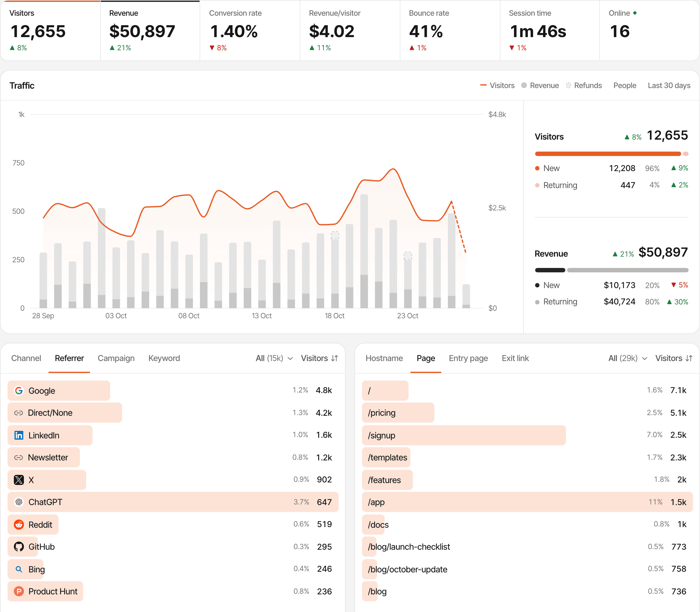Click the X logo icon

click(19, 480)
